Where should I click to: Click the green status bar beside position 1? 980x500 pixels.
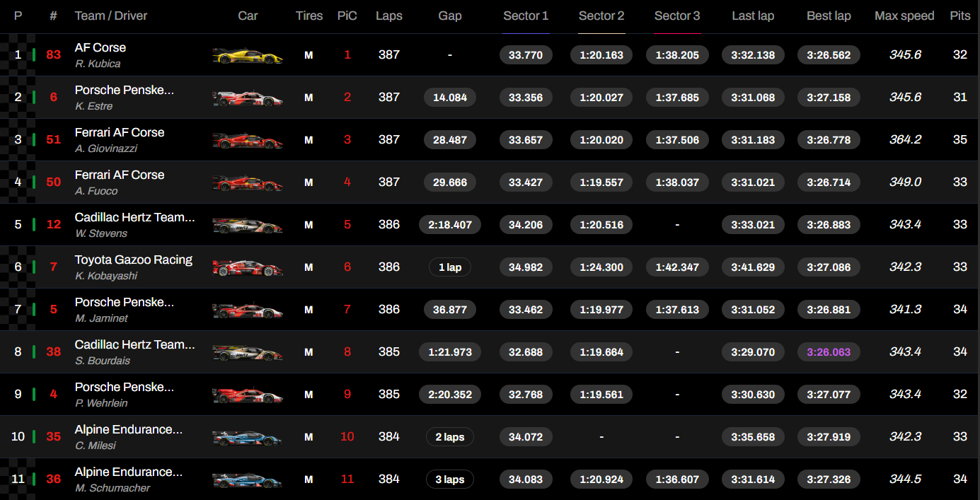click(33, 55)
